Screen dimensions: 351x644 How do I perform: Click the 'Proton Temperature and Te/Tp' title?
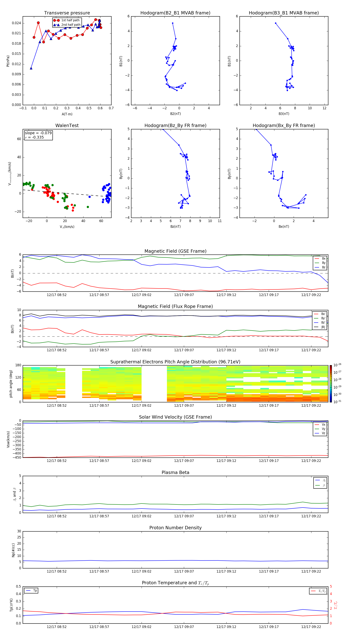pos(175,583)
